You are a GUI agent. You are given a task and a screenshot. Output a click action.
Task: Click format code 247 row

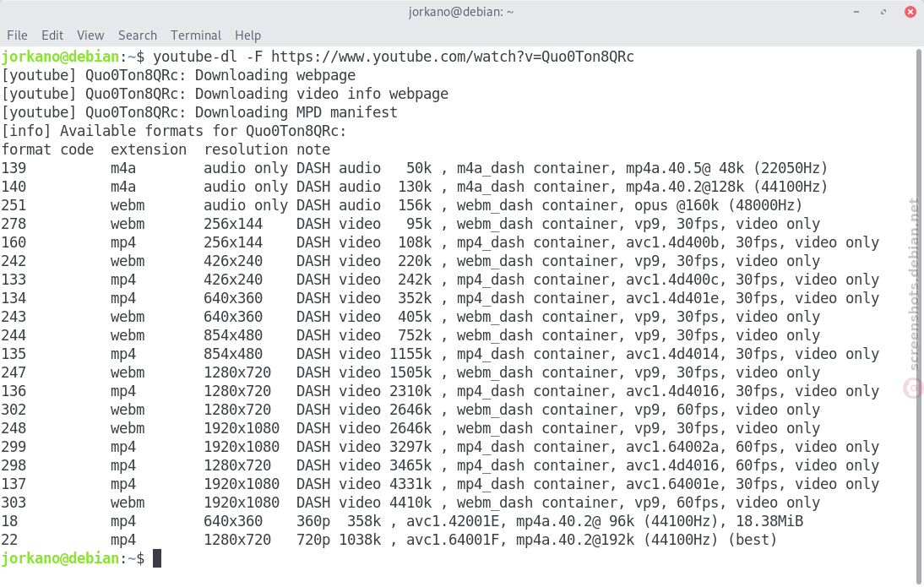coord(410,372)
